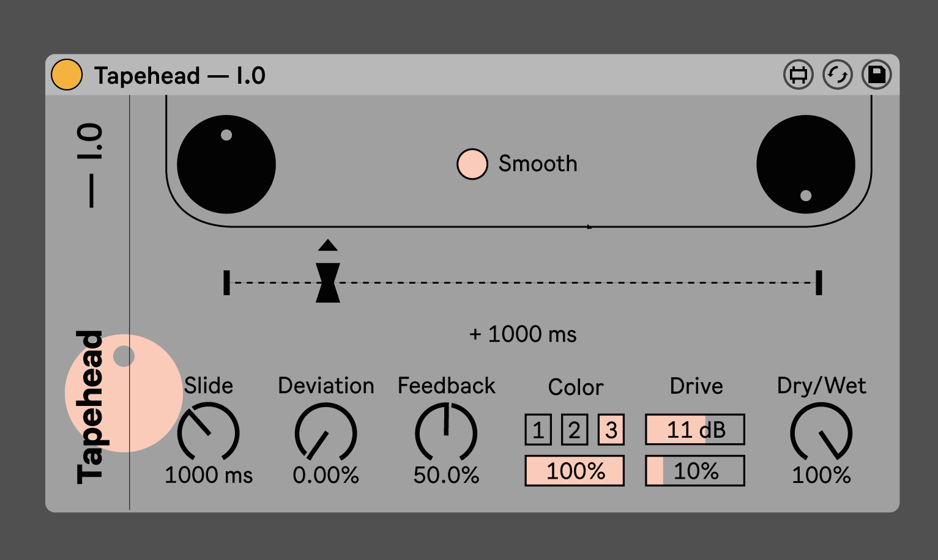Click the Drive 10% amount field

[695, 471]
